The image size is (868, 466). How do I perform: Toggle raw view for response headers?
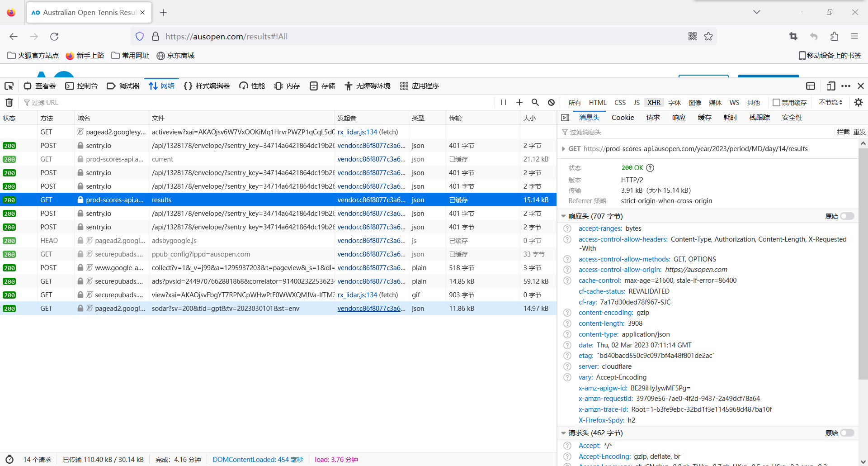click(847, 216)
